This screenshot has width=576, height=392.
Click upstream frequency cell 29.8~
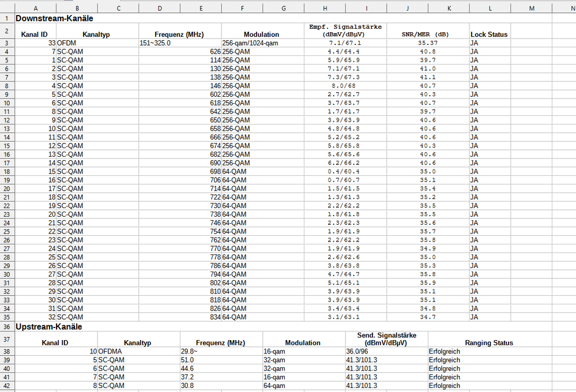221,352
